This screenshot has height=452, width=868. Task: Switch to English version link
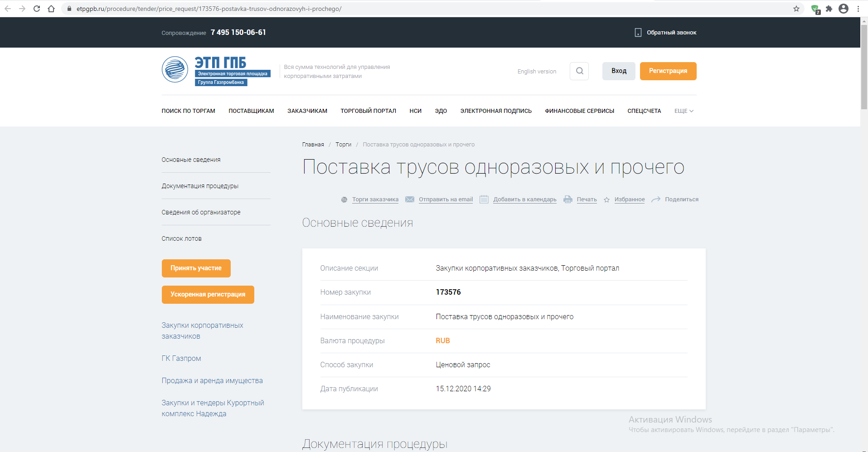point(537,72)
